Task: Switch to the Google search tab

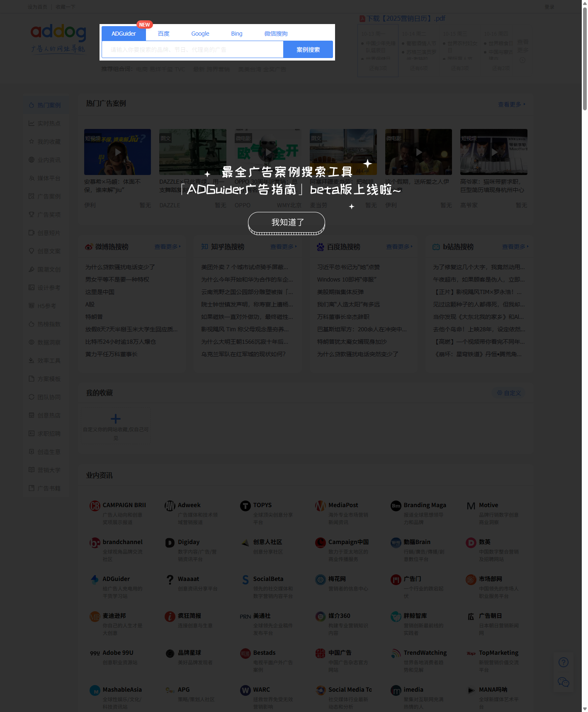Action: pyautogui.click(x=200, y=34)
